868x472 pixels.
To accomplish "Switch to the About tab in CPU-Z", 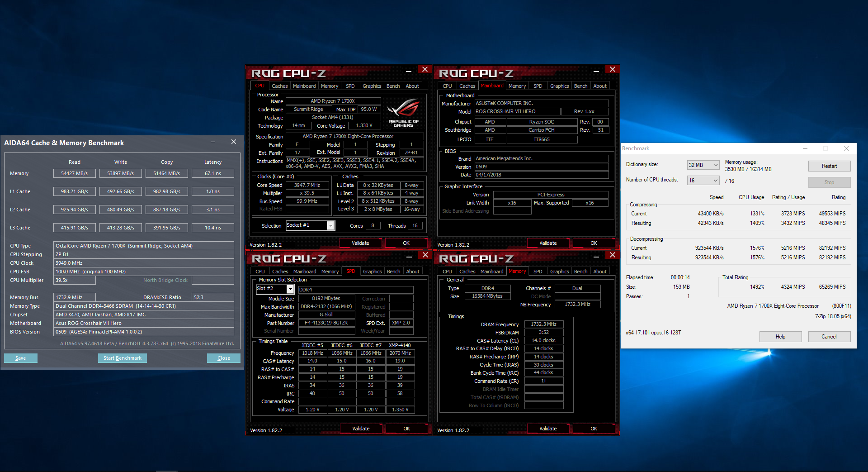I will pyautogui.click(x=412, y=86).
